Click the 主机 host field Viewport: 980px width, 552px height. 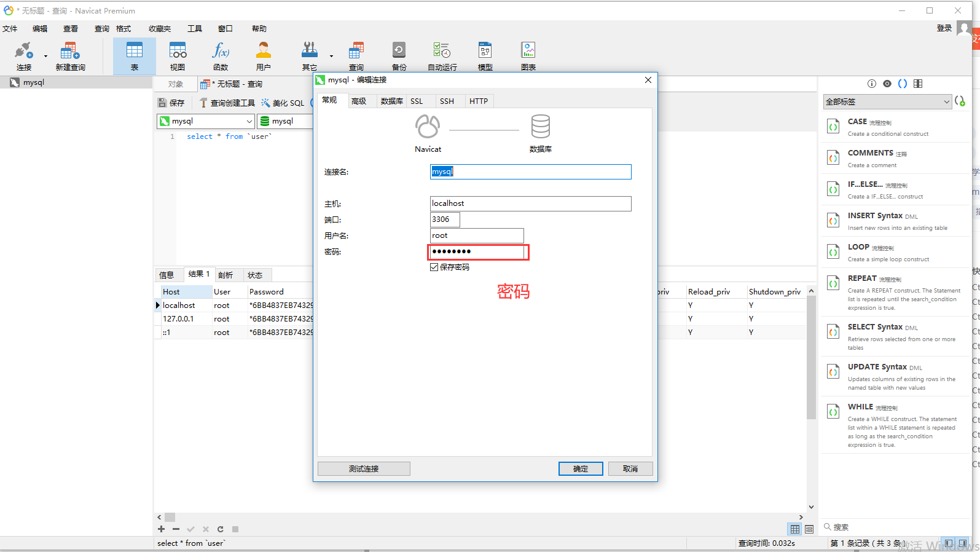tap(531, 203)
